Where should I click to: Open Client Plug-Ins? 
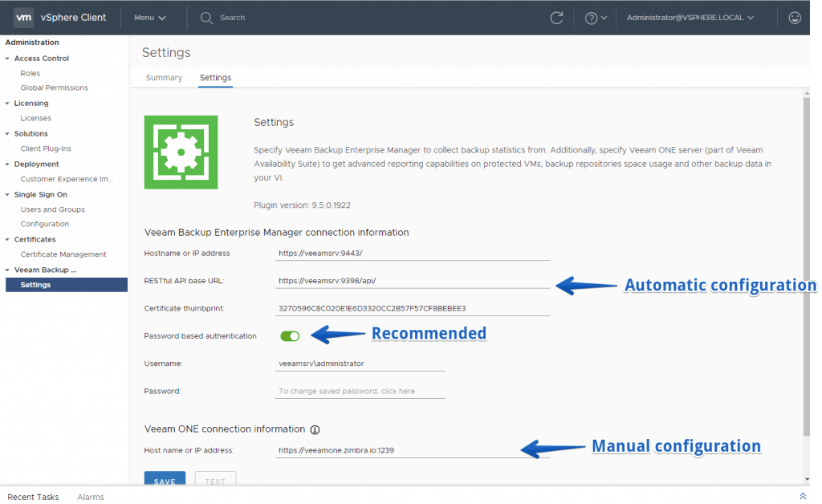click(46, 148)
